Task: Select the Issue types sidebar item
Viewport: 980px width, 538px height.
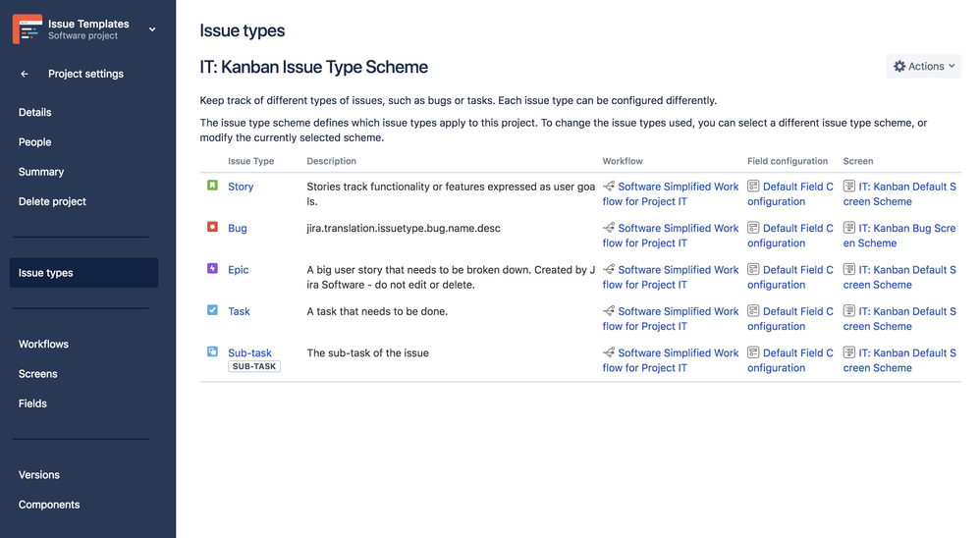Action: (x=83, y=273)
